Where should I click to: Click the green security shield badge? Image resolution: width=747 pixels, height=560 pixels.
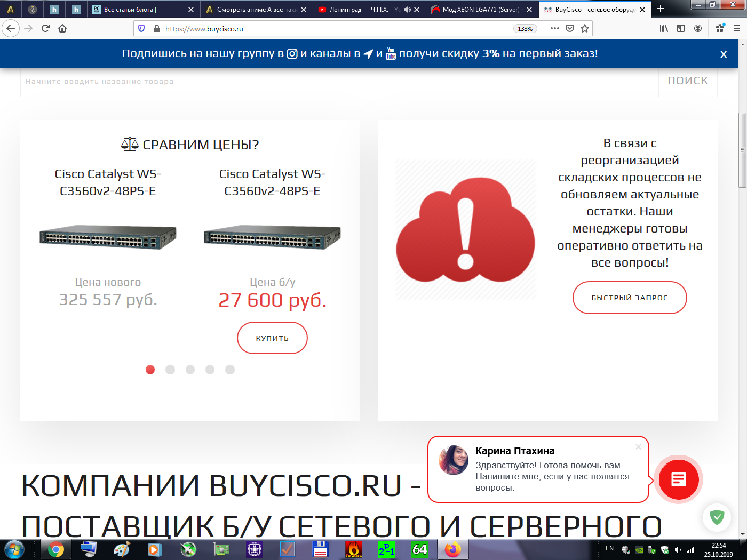click(x=717, y=517)
